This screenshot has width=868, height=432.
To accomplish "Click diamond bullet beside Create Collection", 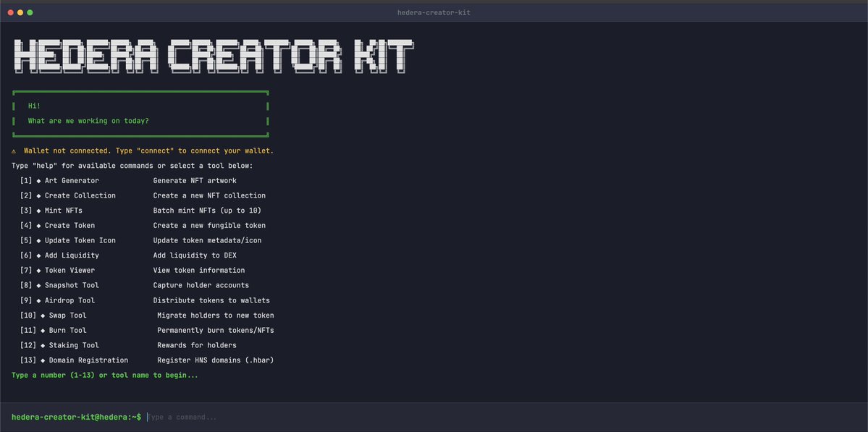I will pos(39,196).
